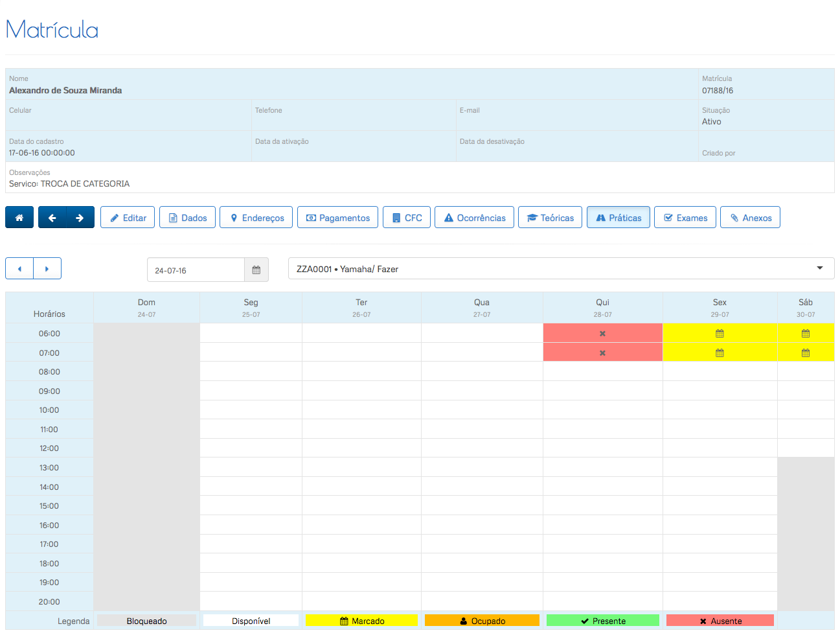Go to next week with caret

47,269
